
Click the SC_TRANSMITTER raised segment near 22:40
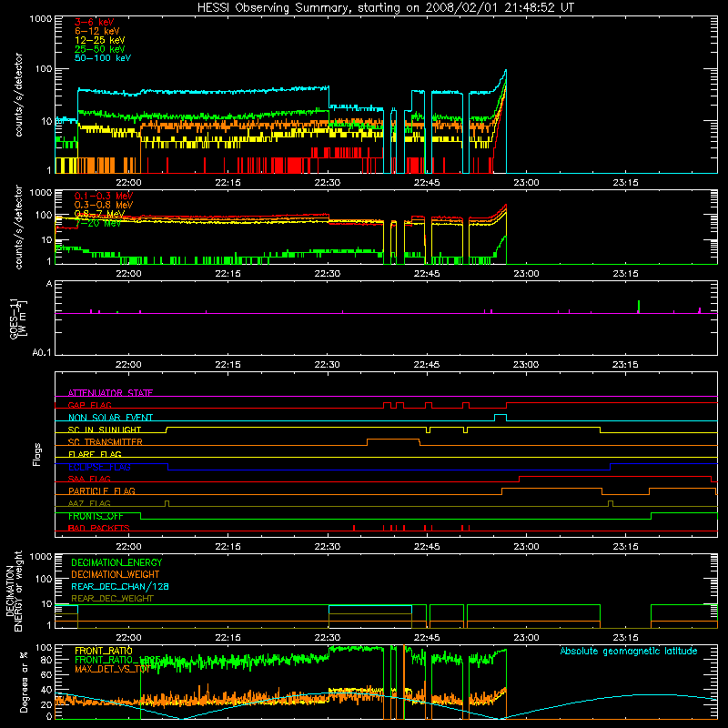[394, 441]
